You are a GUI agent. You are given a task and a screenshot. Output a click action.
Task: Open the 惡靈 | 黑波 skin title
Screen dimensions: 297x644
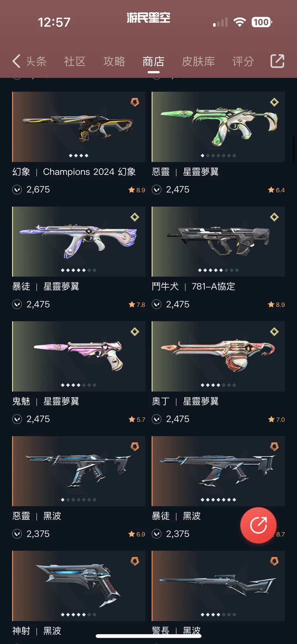click(x=37, y=516)
